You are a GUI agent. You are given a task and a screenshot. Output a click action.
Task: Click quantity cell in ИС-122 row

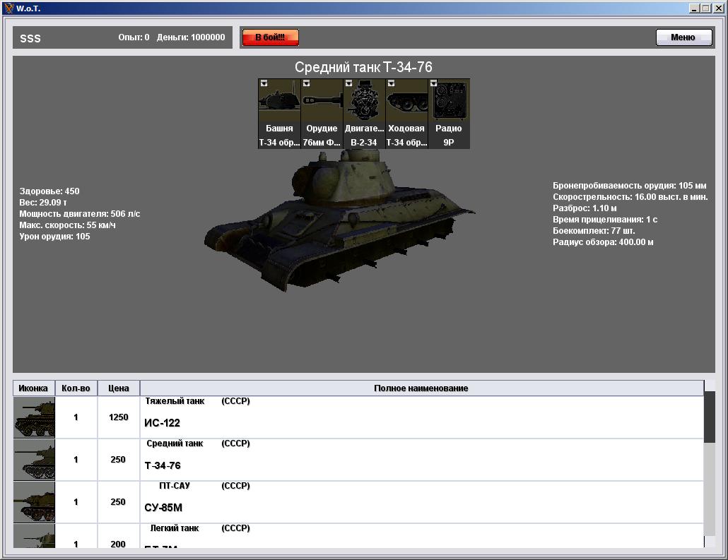coord(76,417)
